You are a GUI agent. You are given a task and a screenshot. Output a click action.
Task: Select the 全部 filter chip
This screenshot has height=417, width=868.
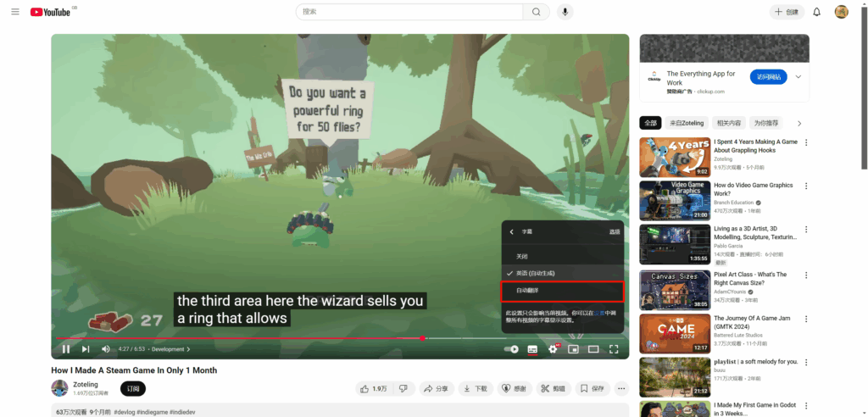(x=650, y=123)
